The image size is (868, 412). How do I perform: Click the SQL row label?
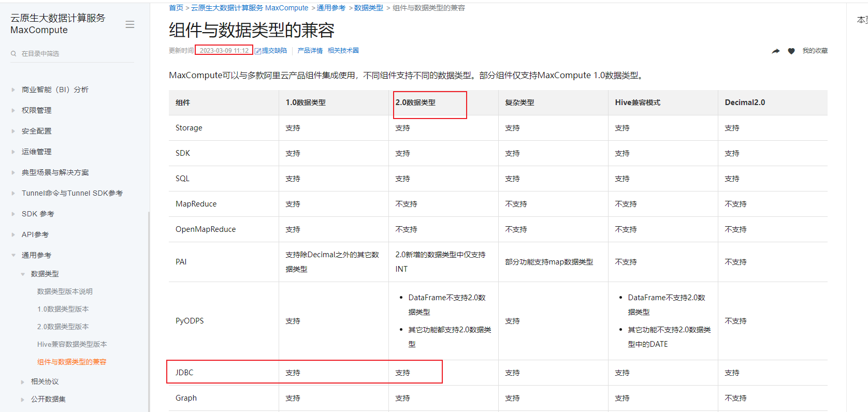(x=182, y=179)
